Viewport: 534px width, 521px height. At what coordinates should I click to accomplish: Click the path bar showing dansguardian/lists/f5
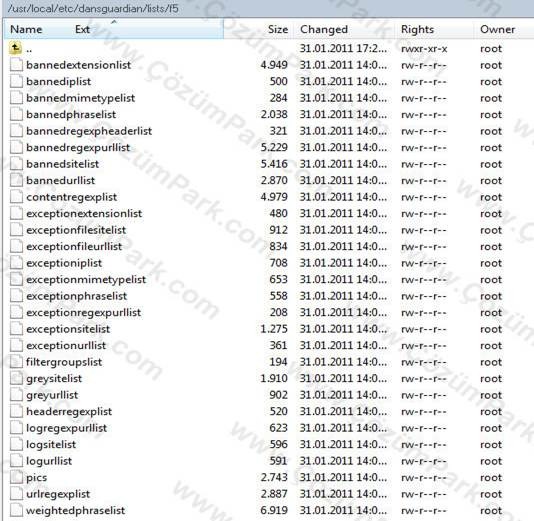click(x=93, y=8)
